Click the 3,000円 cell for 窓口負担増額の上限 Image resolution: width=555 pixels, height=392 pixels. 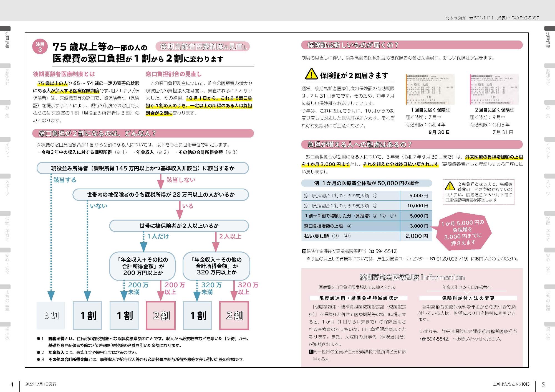click(x=416, y=226)
